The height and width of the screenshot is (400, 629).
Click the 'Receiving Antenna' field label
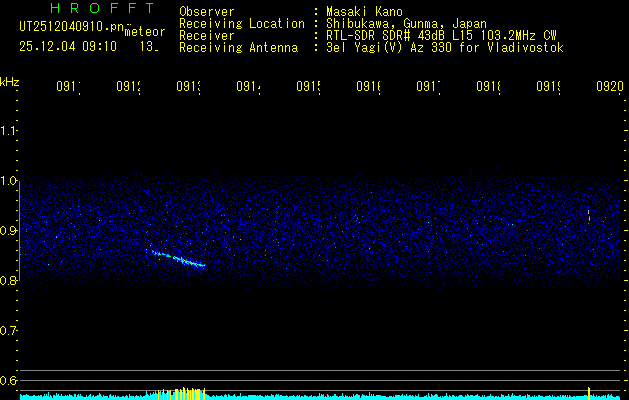click(x=239, y=48)
